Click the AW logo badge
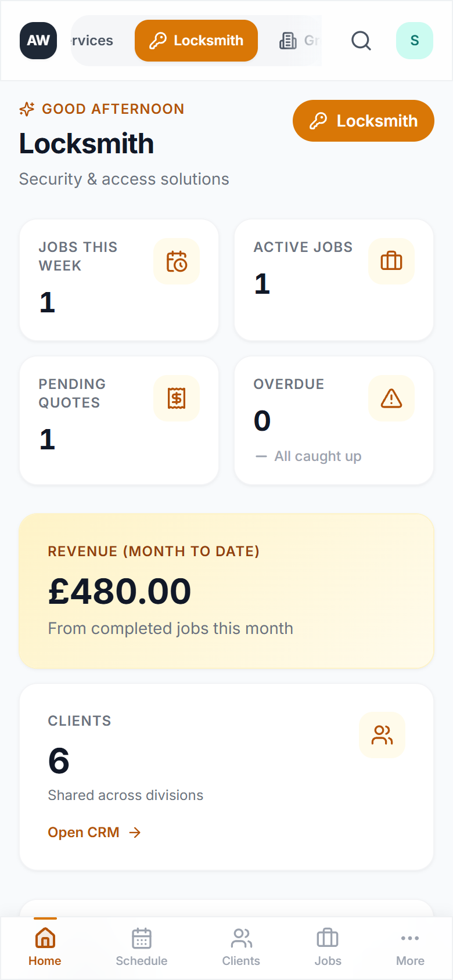The height and width of the screenshot is (980, 453). click(38, 41)
